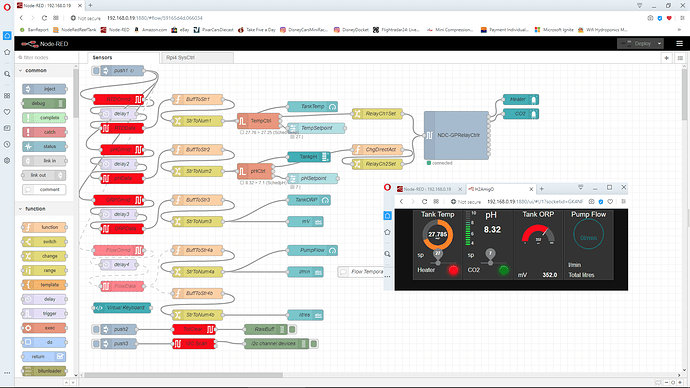Select the TankpH chart node

308,157
